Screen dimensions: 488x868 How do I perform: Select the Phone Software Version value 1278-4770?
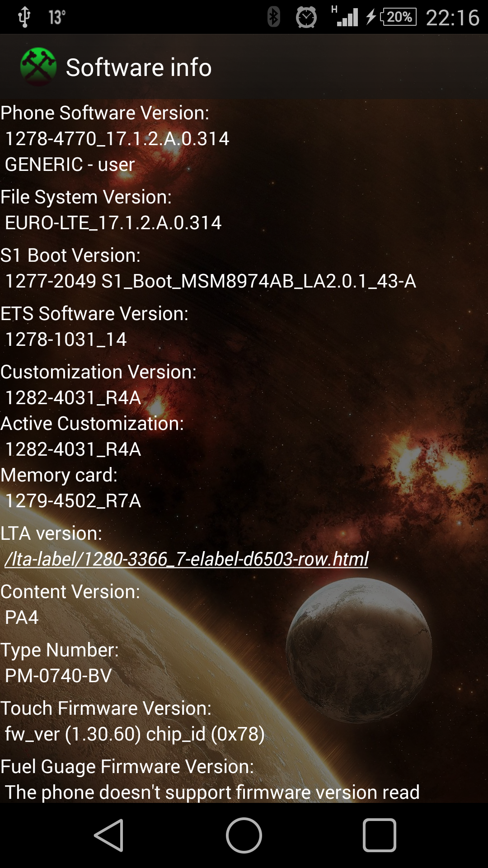pos(117,139)
